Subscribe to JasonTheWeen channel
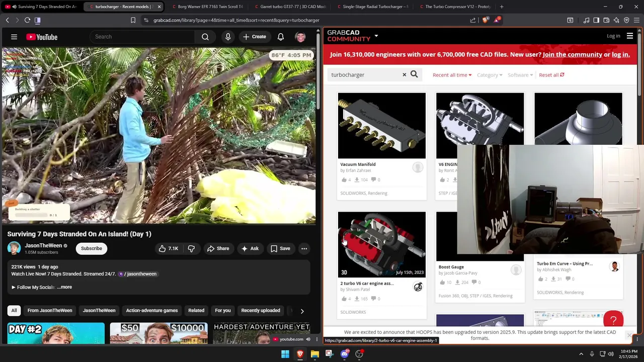The image size is (644, 362). point(92,248)
